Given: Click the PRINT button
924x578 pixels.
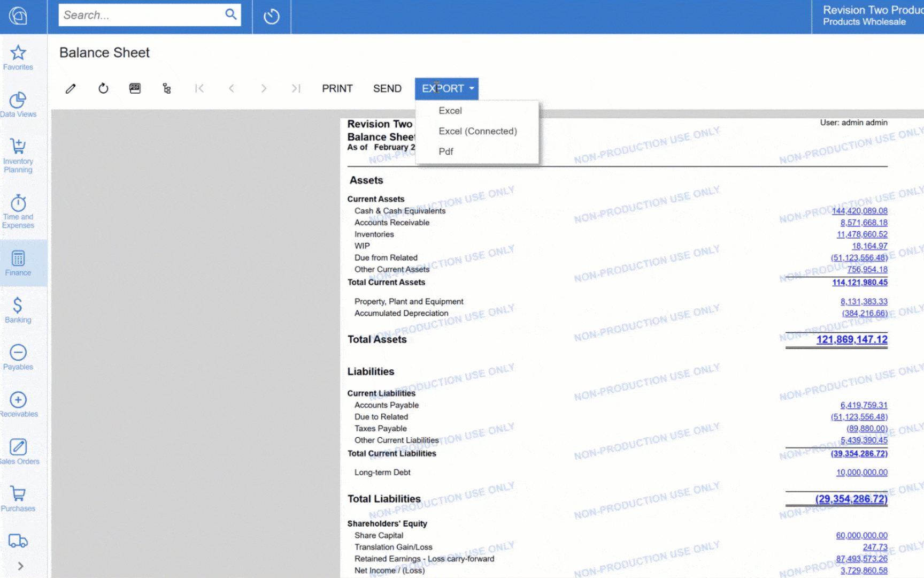Looking at the screenshot, I should [x=337, y=89].
